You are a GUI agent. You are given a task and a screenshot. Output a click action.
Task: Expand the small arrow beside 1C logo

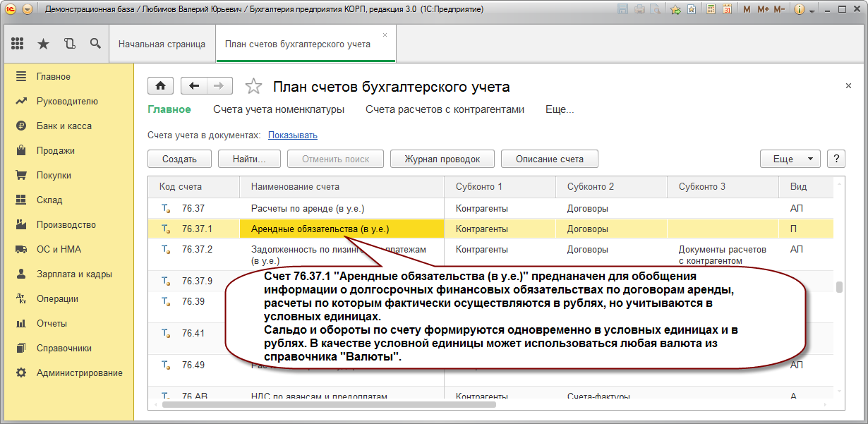[x=28, y=10]
